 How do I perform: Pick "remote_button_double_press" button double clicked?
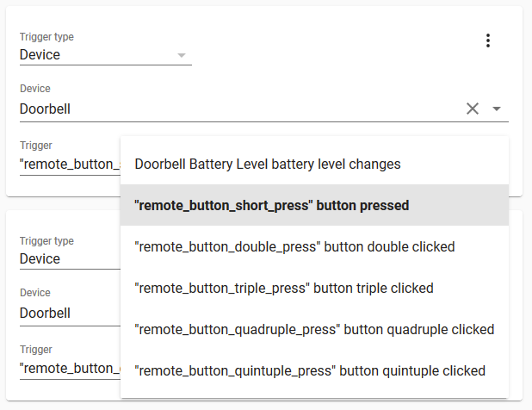(314, 246)
